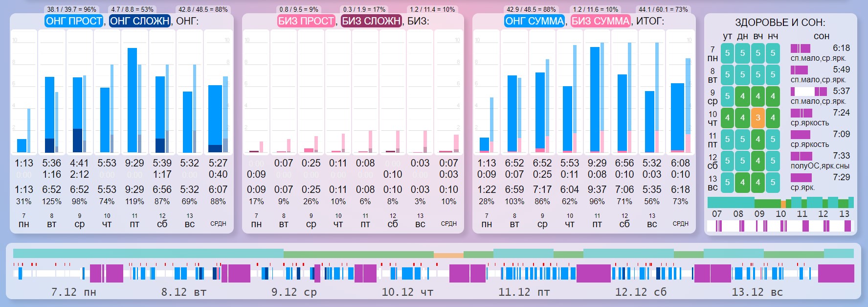Open the 42.9 / 48.5 = 88% tab
This screenshot has width=868, height=307.
click(531, 9)
